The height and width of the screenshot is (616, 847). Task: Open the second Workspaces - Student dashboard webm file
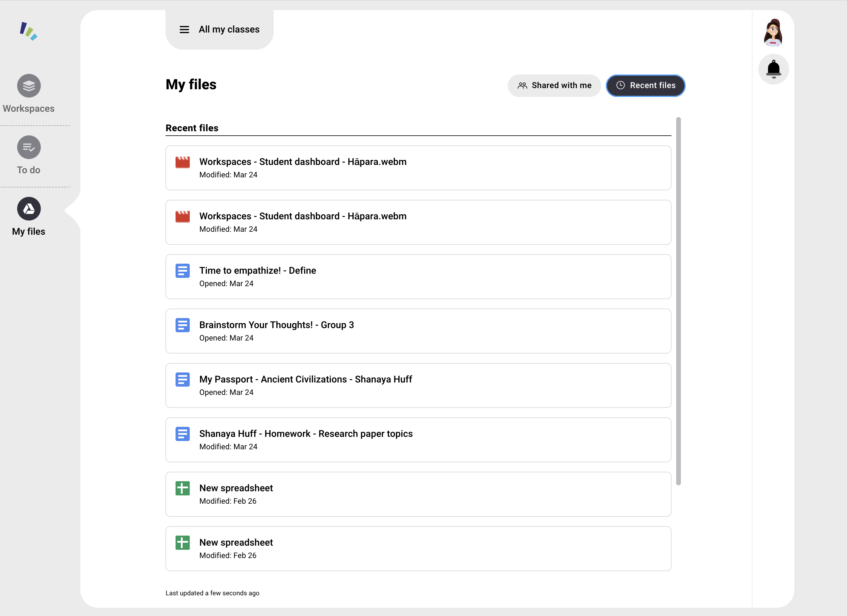pyautogui.click(x=303, y=216)
